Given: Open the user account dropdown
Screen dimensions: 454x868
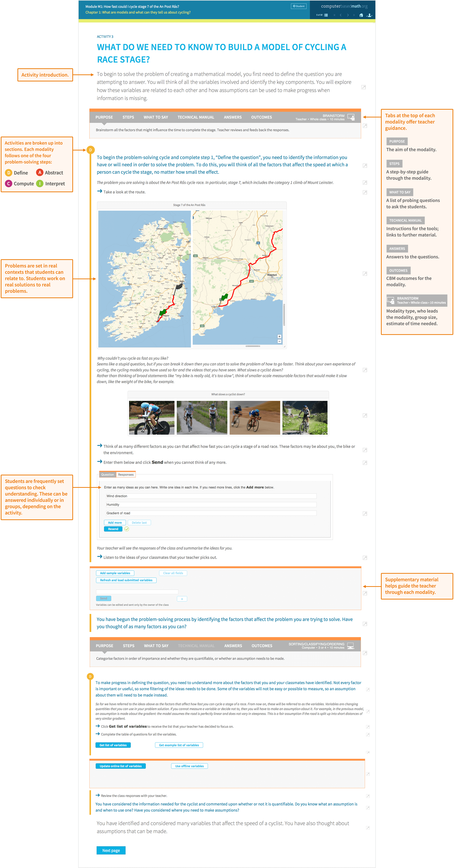Looking at the screenshot, I should 369,15.
